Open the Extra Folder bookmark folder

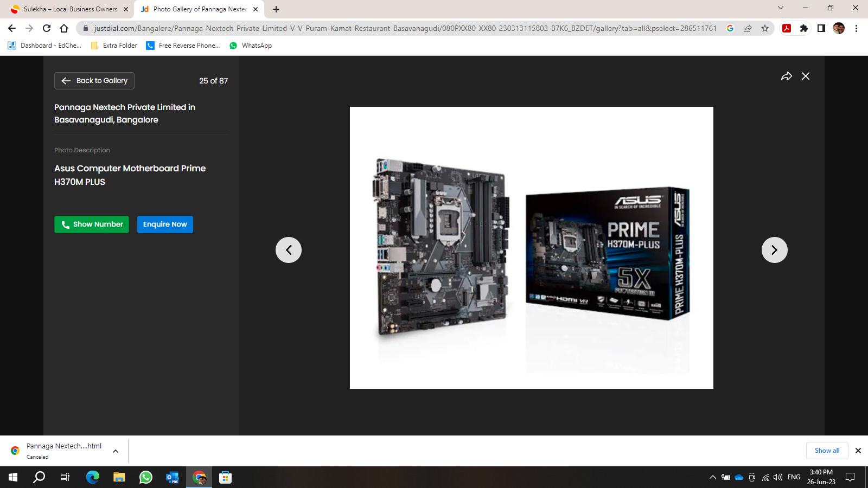click(x=114, y=46)
